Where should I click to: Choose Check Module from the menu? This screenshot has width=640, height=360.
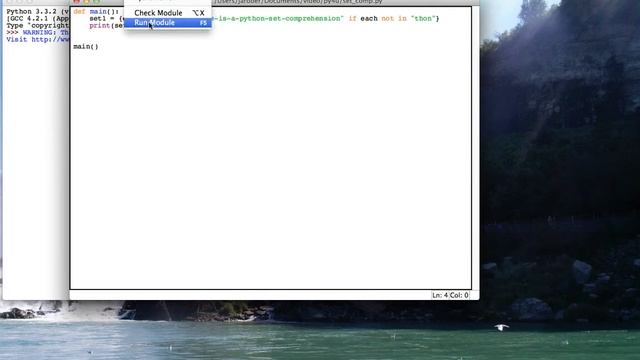tap(167, 13)
